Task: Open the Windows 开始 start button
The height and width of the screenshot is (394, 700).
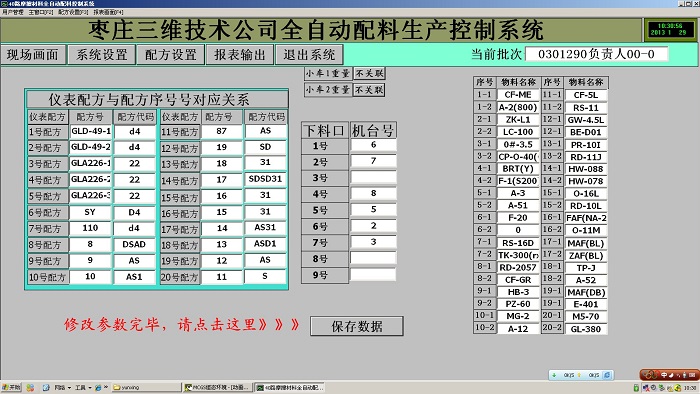Action: [11, 387]
